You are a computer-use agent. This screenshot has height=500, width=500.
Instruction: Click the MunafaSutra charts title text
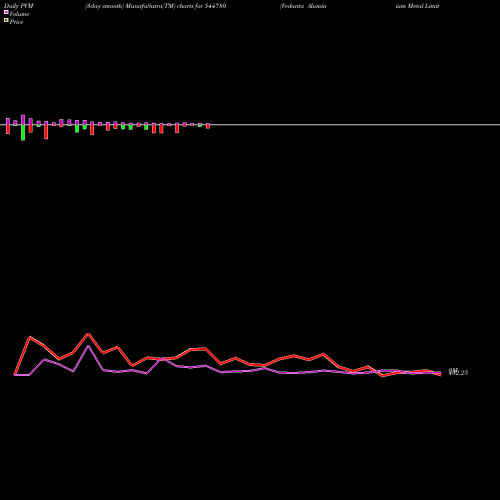[156, 6]
